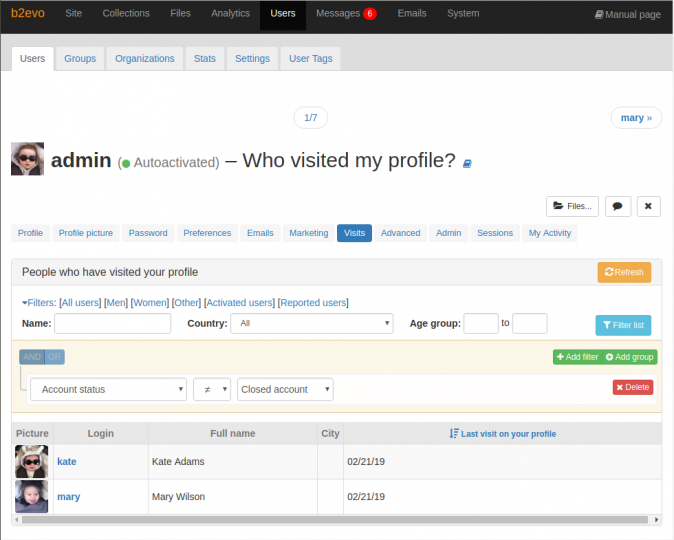Toggle the AND condition

coord(32,357)
